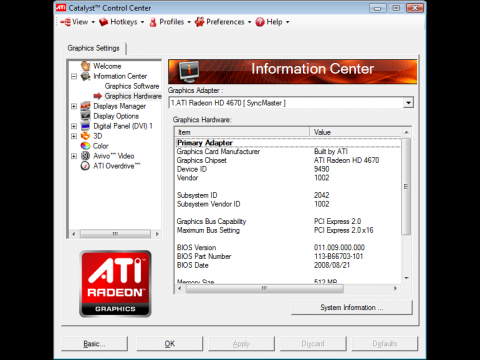This screenshot has width=480, height=360.
Task: Select Graphics Hardware in the tree
Action: tap(133, 96)
